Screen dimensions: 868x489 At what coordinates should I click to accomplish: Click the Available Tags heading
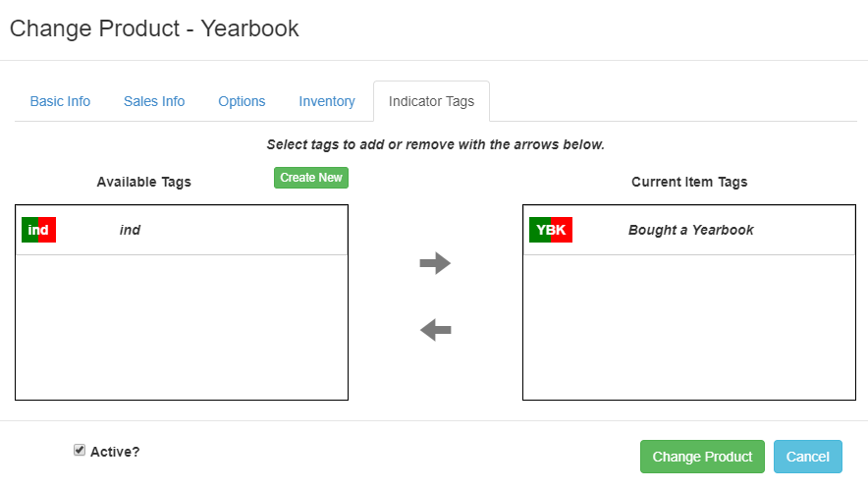(144, 182)
